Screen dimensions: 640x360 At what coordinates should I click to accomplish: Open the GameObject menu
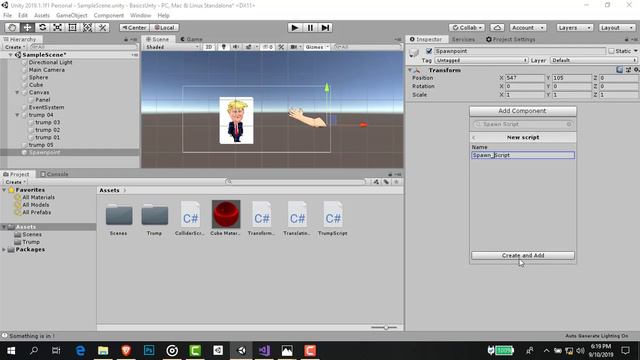pyautogui.click(x=71, y=15)
